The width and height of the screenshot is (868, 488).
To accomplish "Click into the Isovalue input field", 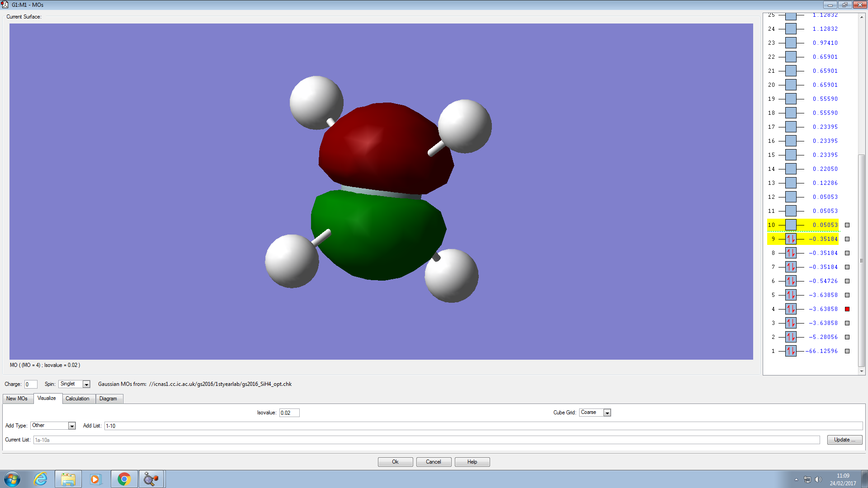I will (x=289, y=413).
